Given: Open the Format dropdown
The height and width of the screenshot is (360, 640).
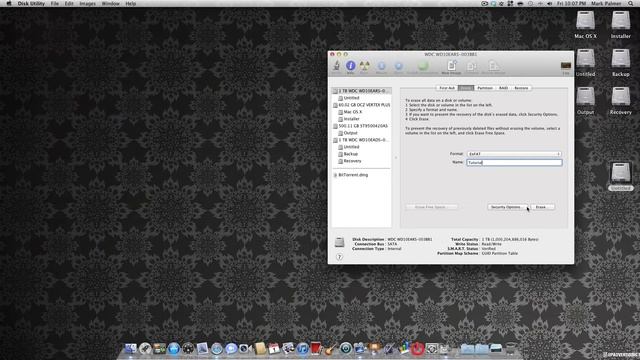Looking at the screenshot, I should pyautogui.click(x=514, y=154).
